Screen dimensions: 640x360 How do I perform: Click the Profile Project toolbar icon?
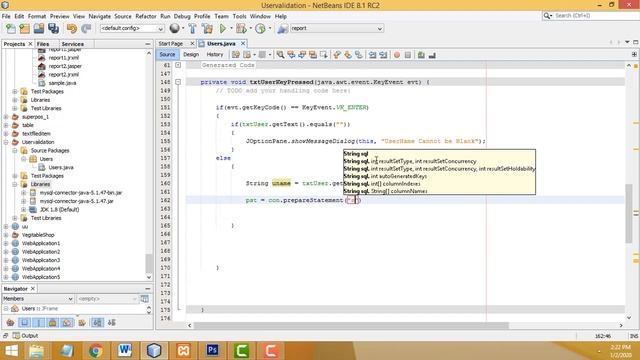pyautogui.click(x=260, y=29)
